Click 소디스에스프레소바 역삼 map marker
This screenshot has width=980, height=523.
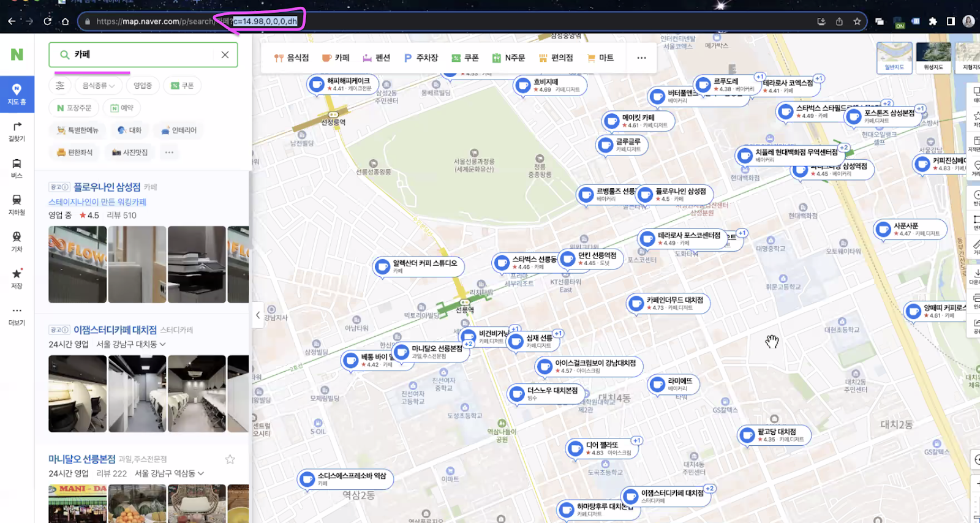[x=345, y=479]
